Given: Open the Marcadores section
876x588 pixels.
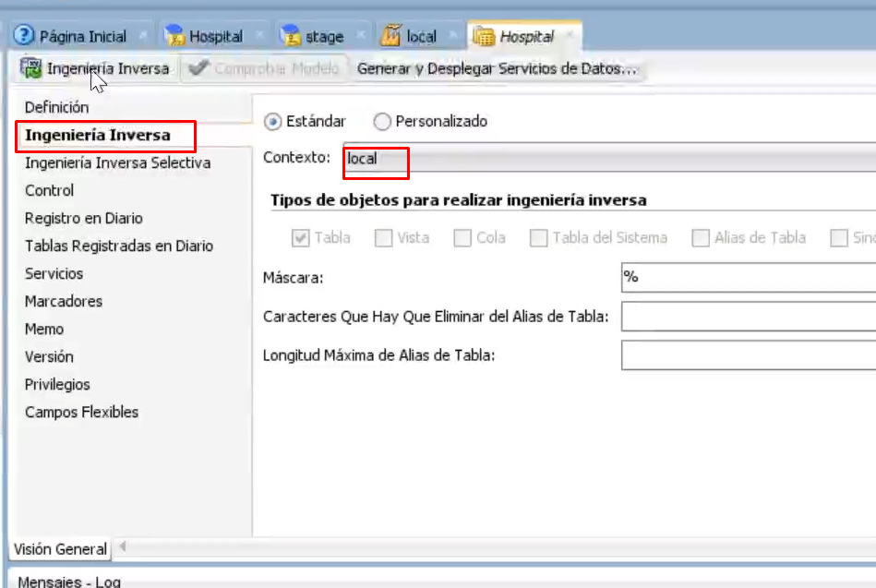Looking at the screenshot, I should tap(63, 301).
